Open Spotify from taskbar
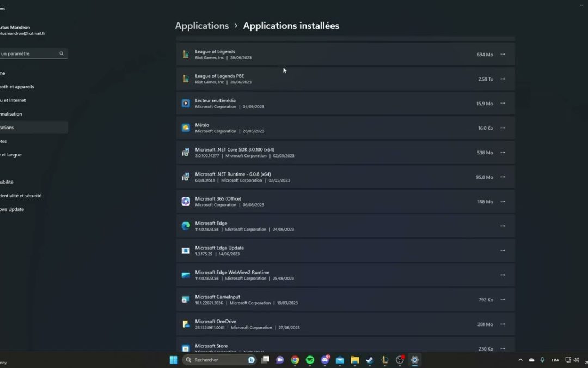Screen dimensions: 588x368 (310, 360)
